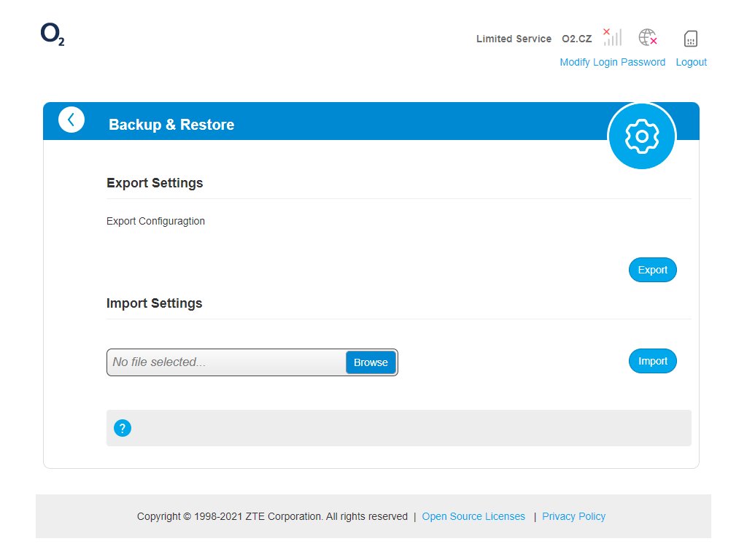The height and width of the screenshot is (560, 747).
Task: Click the SIM card status icon
Action: click(690, 39)
